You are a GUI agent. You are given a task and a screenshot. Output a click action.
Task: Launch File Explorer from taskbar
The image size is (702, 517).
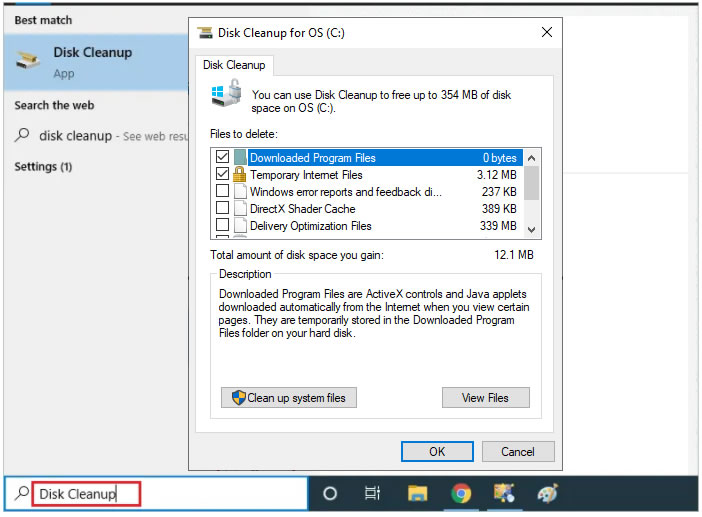(x=417, y=494)
